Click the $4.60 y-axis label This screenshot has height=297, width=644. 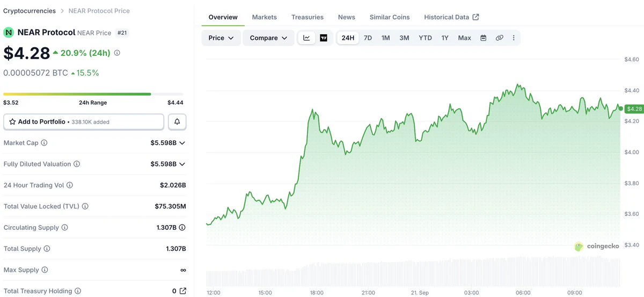(632, 59)
